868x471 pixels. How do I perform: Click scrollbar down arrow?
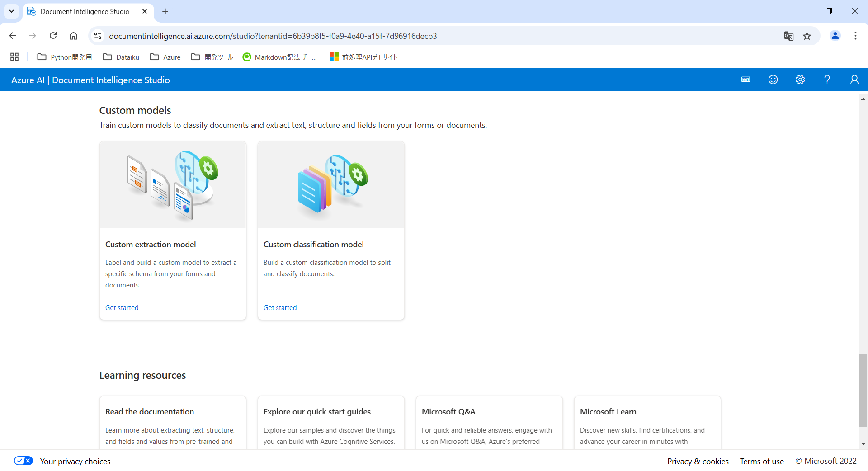click(863, 444)
